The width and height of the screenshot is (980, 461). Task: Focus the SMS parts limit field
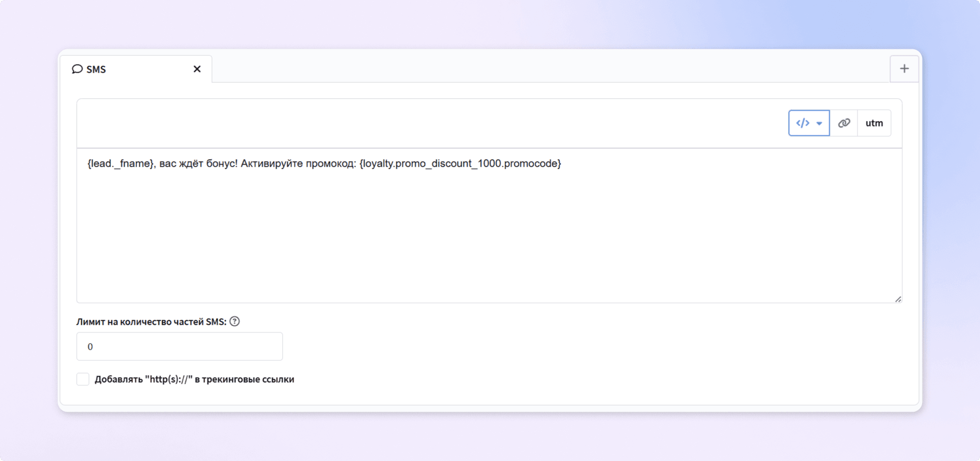(x=179, y=347)
